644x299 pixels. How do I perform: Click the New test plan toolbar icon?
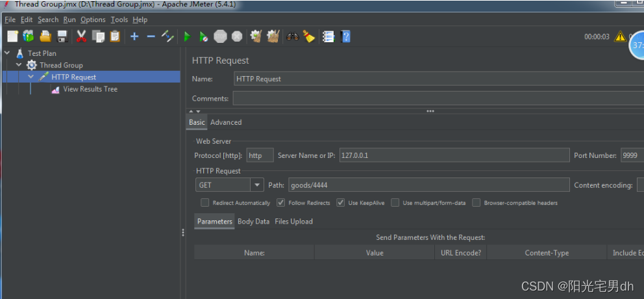12,36
